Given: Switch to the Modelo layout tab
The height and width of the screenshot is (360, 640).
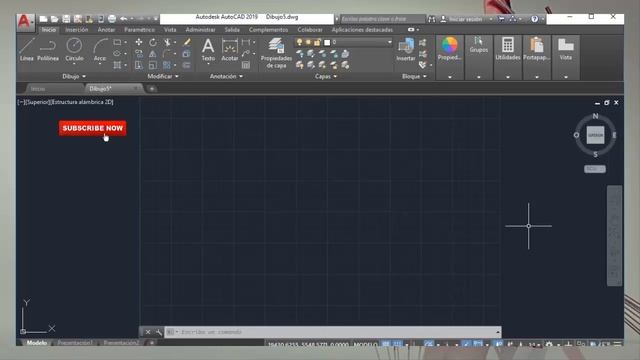Looking at the screenshot, I should (x=36, y=343).
